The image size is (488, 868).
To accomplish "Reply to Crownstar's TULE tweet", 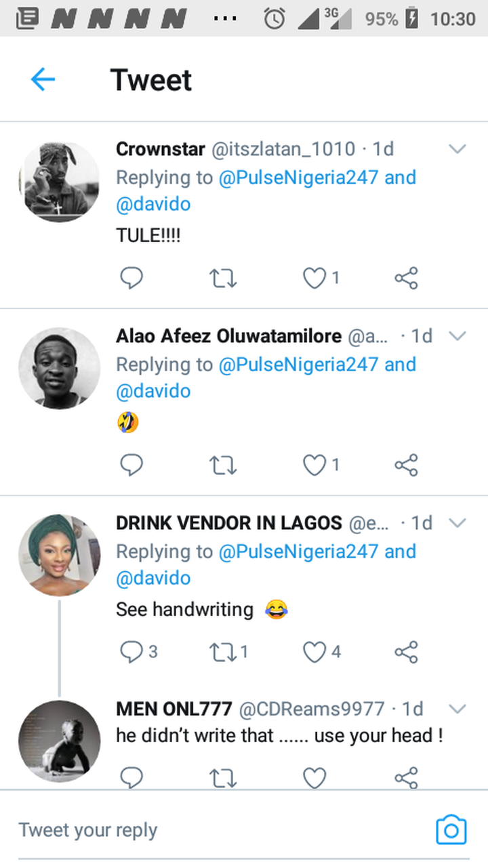I will 131,278.
